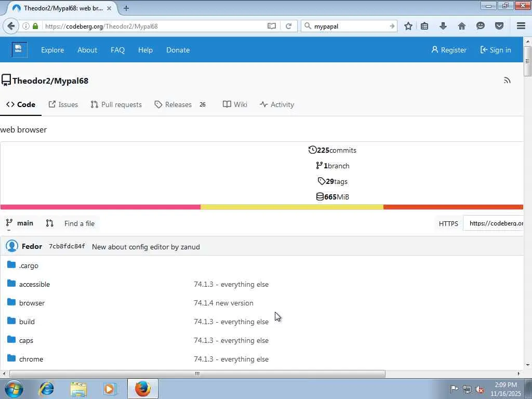
Task: Switch to the Code tab
Action: pyautogui.click(x=21, y=104)
